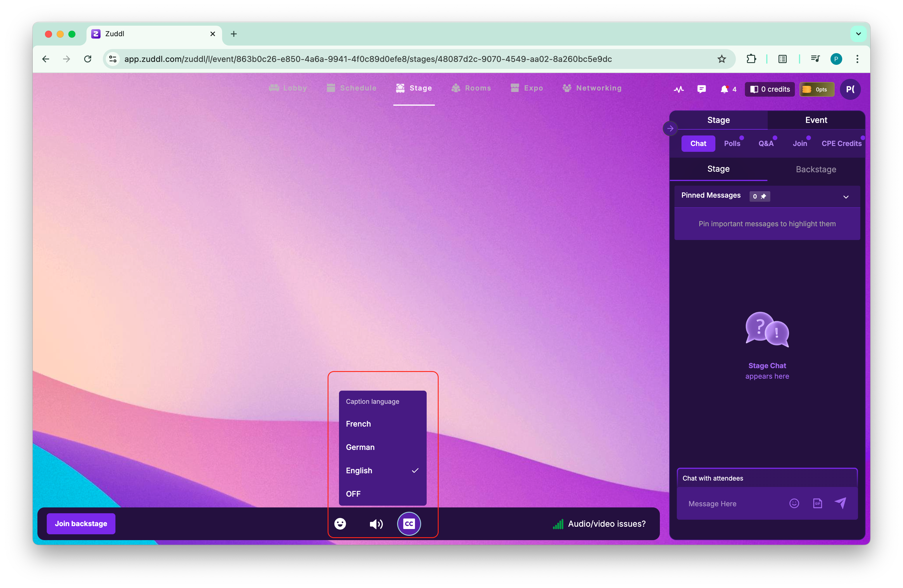Screen dimensions: 903x588
Task: Click the notifications bell icon
Action: tap(724, 89)
